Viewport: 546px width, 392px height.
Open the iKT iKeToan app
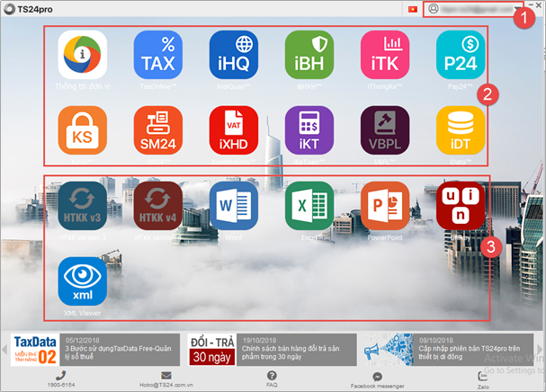[309, 130]
